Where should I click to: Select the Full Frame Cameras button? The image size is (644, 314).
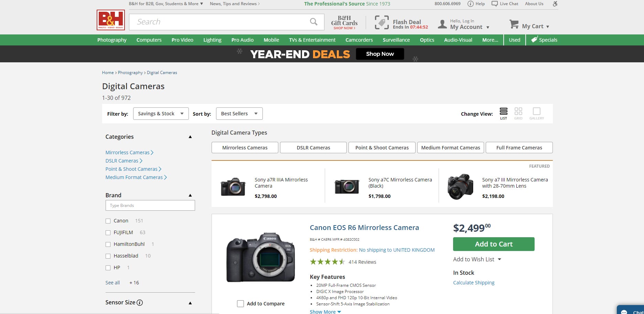[519, 147]
